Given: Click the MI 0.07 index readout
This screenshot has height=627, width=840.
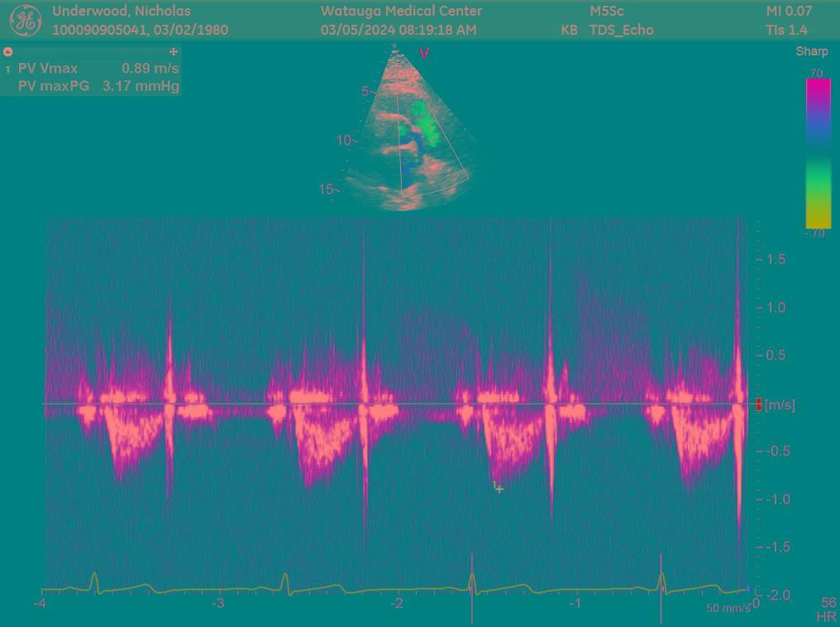Looking at the screenshot, I should (x=789, y=12).
